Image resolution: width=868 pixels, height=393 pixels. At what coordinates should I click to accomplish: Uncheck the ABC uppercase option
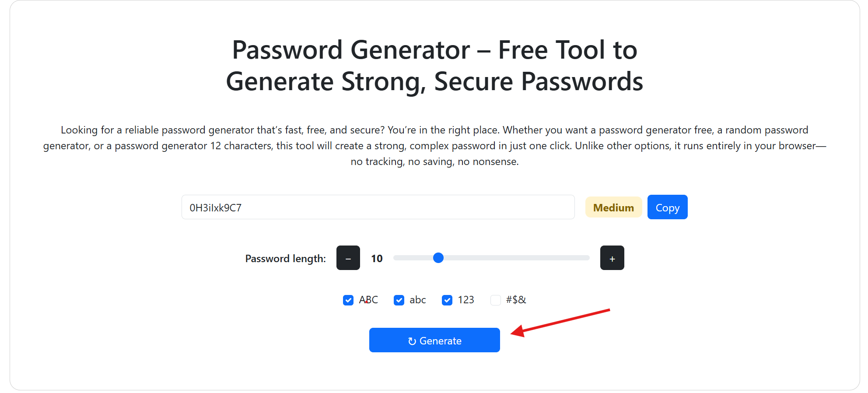click(348, 300)
